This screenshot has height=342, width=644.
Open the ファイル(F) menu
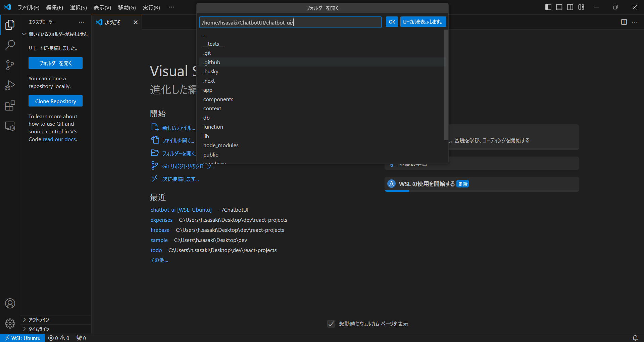pos(29,7)
